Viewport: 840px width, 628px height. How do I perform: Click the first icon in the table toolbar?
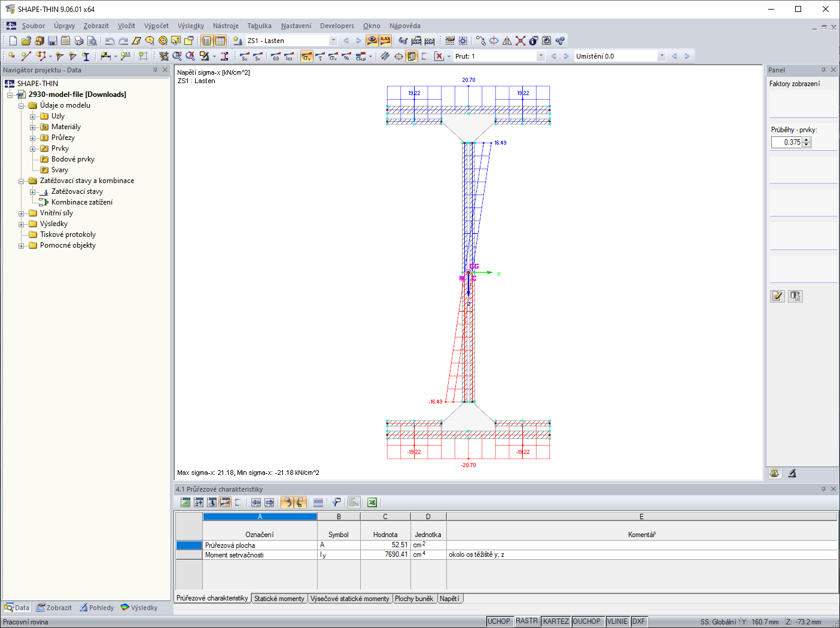(185, 502)
